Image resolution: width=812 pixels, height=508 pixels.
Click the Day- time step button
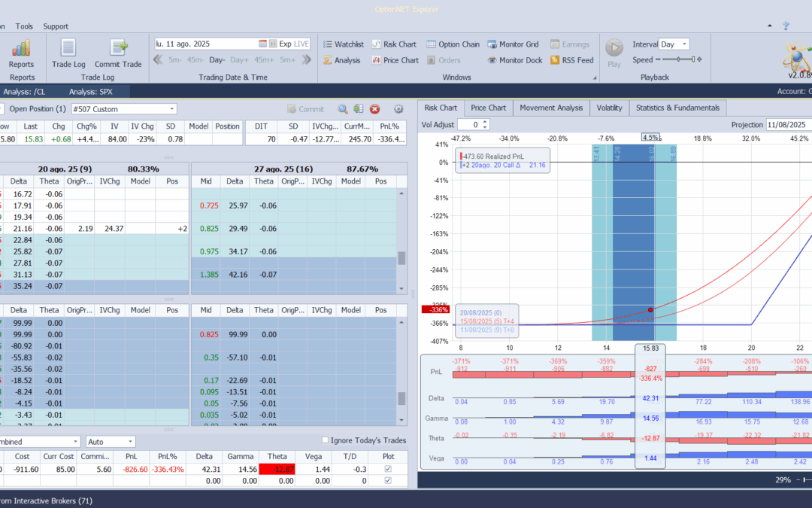tap(217, 60)
